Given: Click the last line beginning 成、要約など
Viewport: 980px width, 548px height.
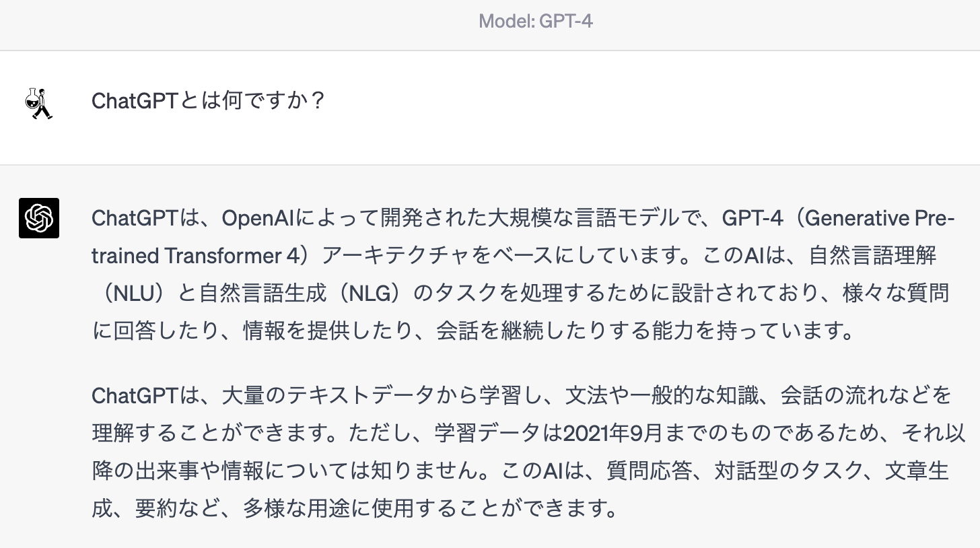Looking at the screenshot, I should (x=355, y=508).
